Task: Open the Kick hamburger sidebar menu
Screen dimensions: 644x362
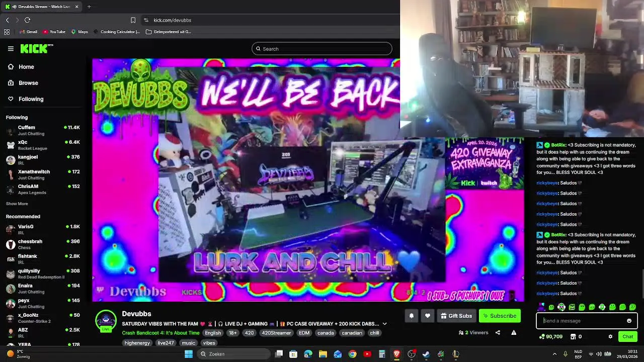Action: point(11,49)
